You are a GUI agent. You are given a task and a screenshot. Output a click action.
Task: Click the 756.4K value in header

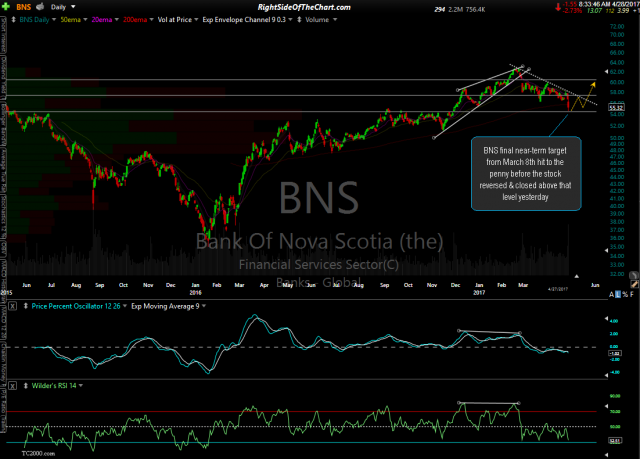[x=475, y=9]
